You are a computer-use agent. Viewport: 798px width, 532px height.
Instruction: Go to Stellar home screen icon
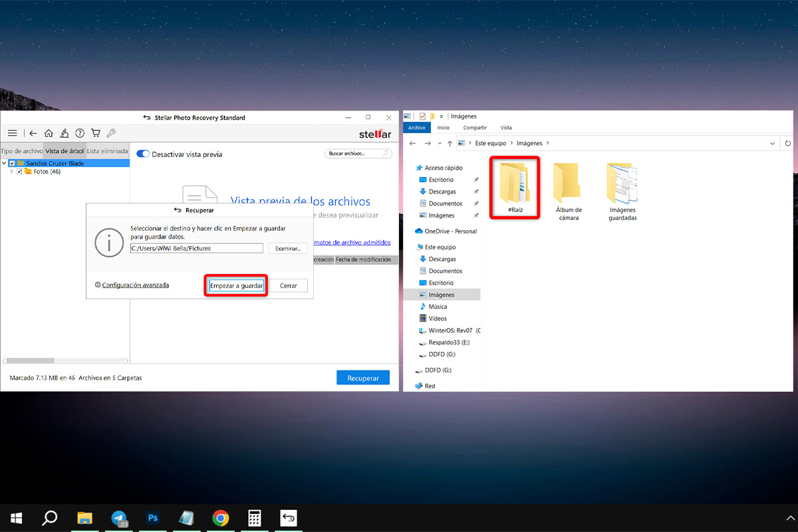pyautogui.click(x=49, y=133)
